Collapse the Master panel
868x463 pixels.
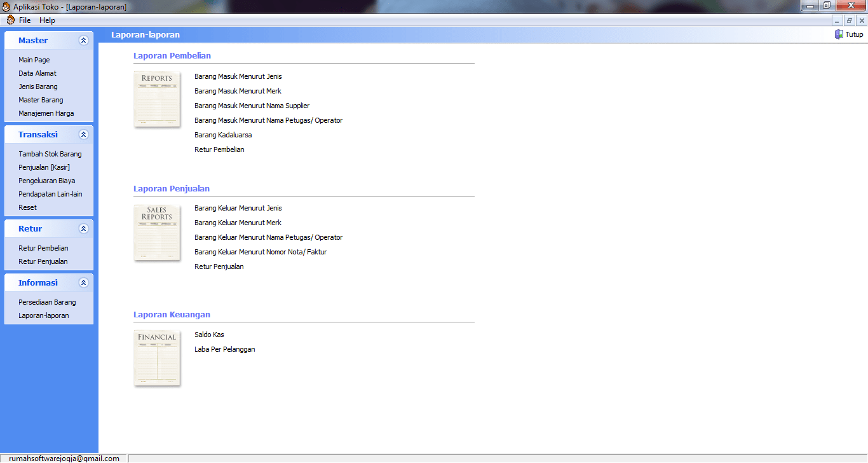pyautogui.click(x=83, y=41)
